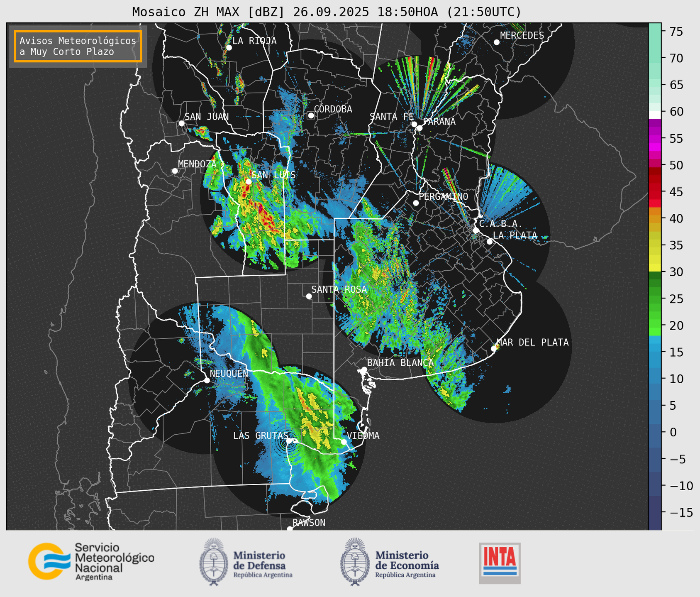The image size is (700, 597).
Task: Click the 75 dBZ value on the color scale
Action: pos(676,32)
